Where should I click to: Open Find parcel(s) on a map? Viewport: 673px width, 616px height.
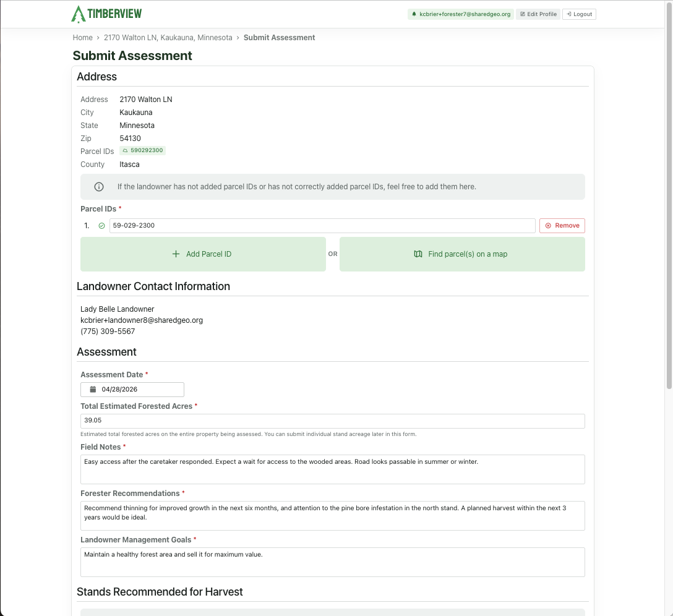click(462, 254)
